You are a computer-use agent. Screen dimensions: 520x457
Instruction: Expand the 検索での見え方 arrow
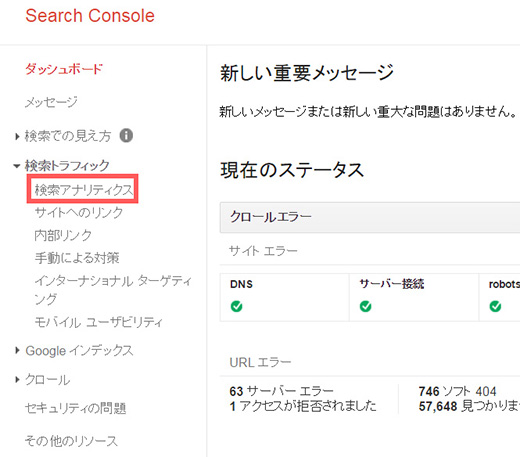pyautogui.click(x=17, y=136)
